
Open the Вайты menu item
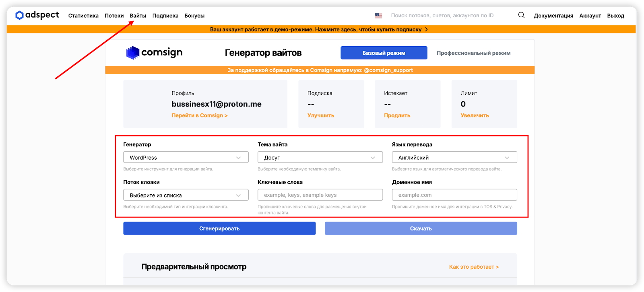138,16
